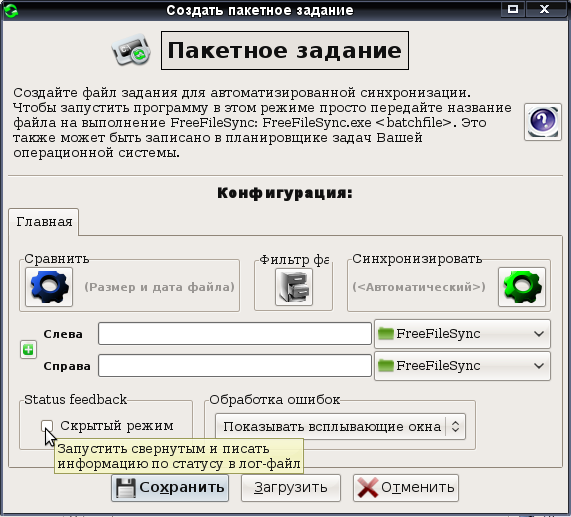Click the Конфигурация: heading
The image size is (571, 517).
(x=285, y=193)
